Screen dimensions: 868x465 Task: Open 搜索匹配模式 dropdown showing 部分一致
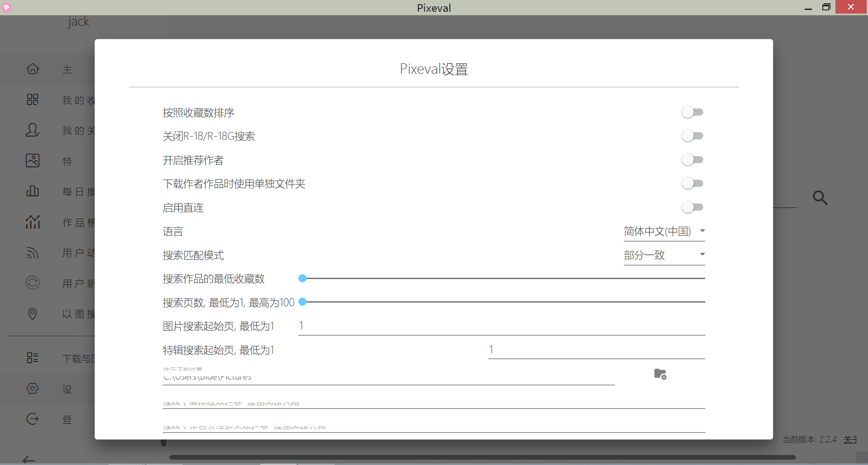point(665,255)
